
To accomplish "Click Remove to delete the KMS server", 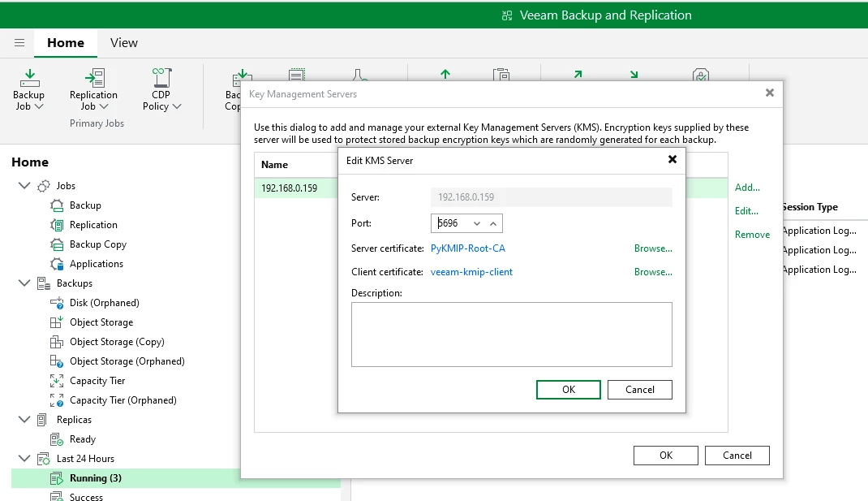I will [752, 235].
